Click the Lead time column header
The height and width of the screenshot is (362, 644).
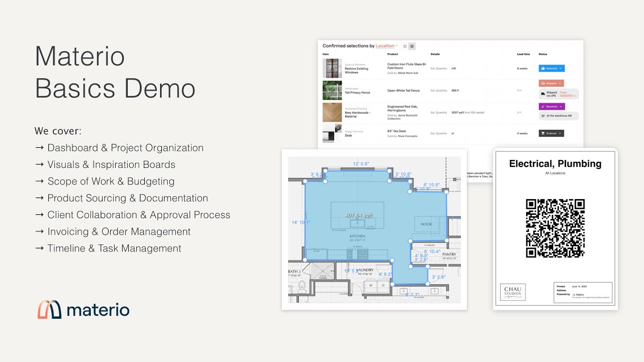pyautogui.click(x=523, y=54)
